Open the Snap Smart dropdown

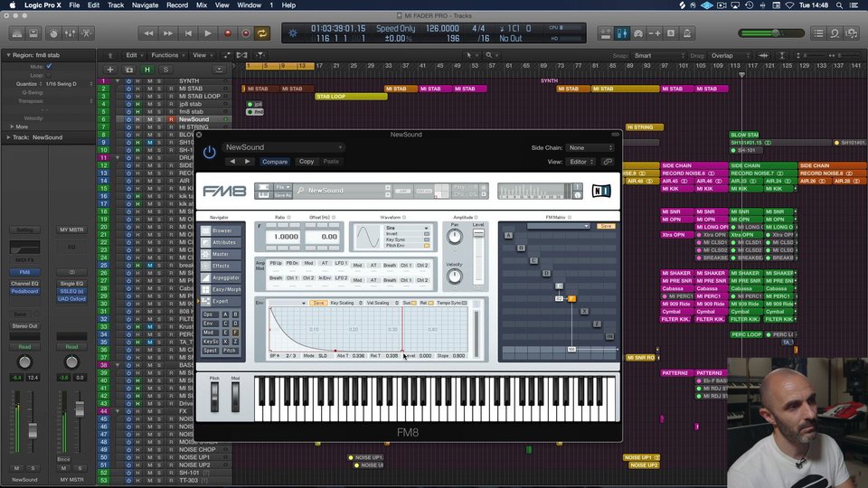coord(658,56)
